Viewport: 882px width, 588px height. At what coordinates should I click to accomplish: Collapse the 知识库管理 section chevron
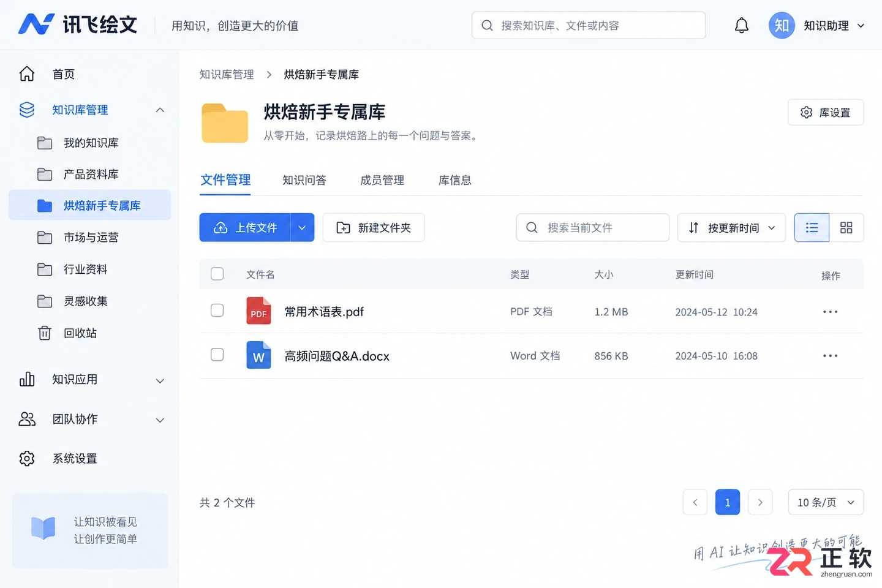tap(160, 110)
